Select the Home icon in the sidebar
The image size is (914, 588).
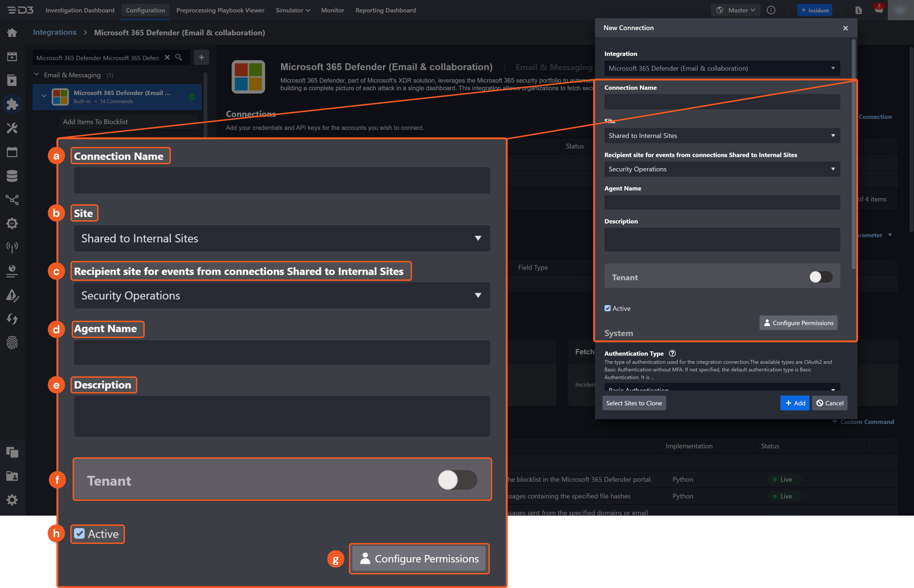point(12,32)
